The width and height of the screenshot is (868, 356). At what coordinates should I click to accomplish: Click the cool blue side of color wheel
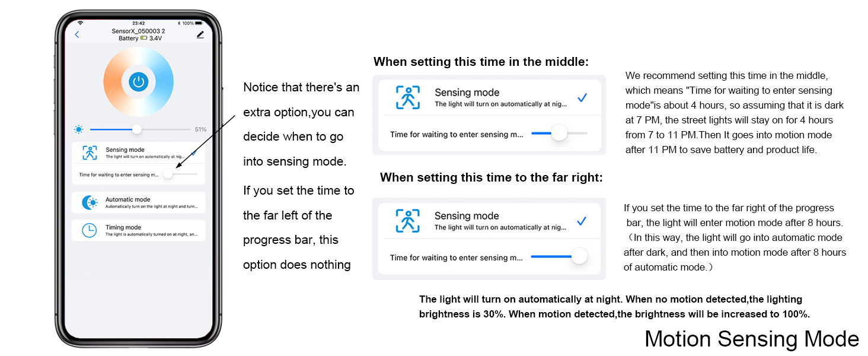click(164, 82)
